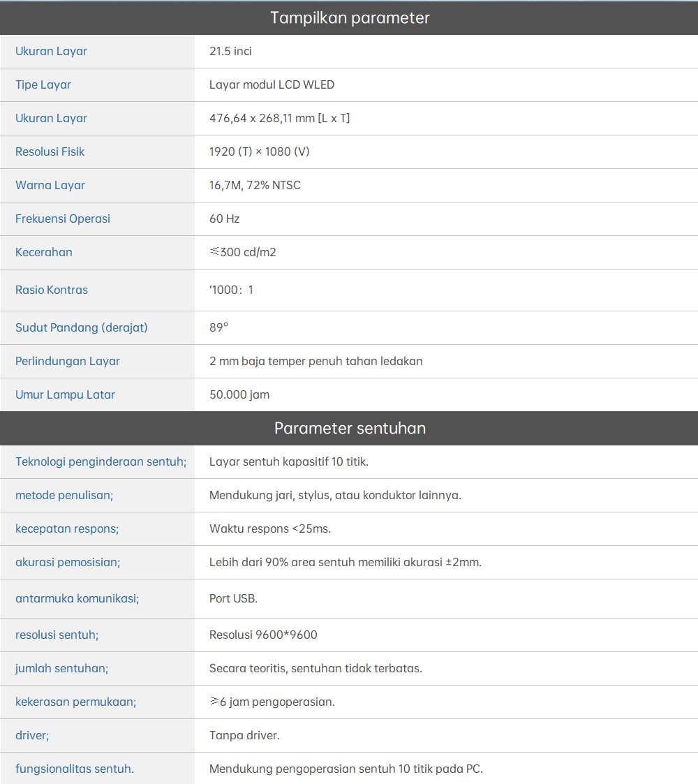This screenshot has width=698, height=784.
Task: Select the "50.000 jam" backlight life value
Action: 239,394
